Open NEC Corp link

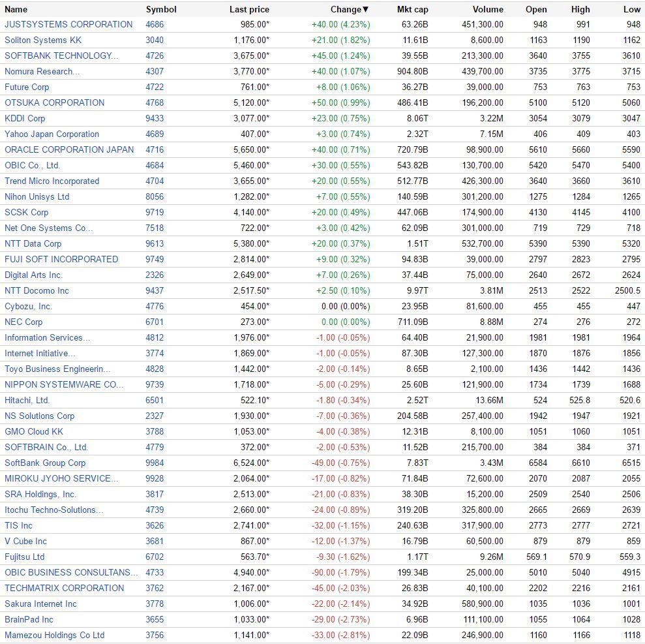click(23, 322)
